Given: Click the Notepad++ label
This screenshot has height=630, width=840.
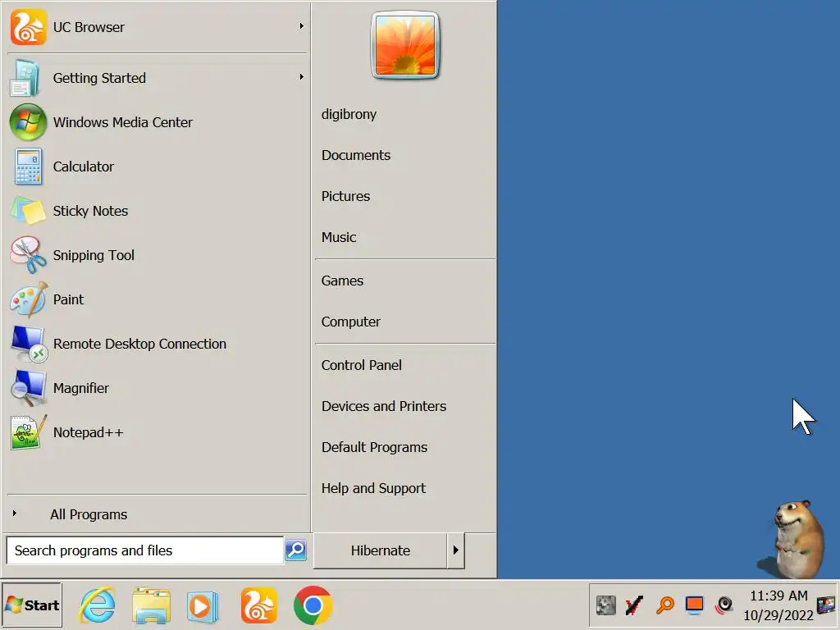Looking at the screenshot, I should pyautogui.click(x=88, y=432).
